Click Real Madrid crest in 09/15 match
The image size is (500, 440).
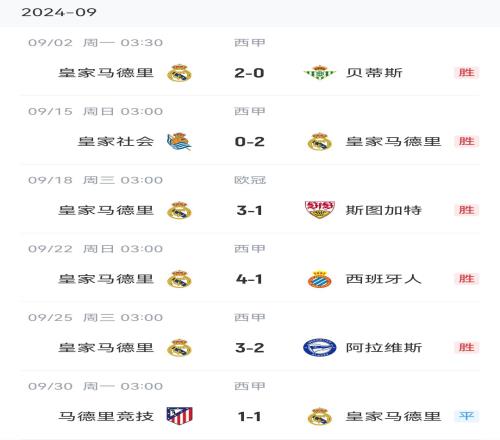[x=320, y=142]
